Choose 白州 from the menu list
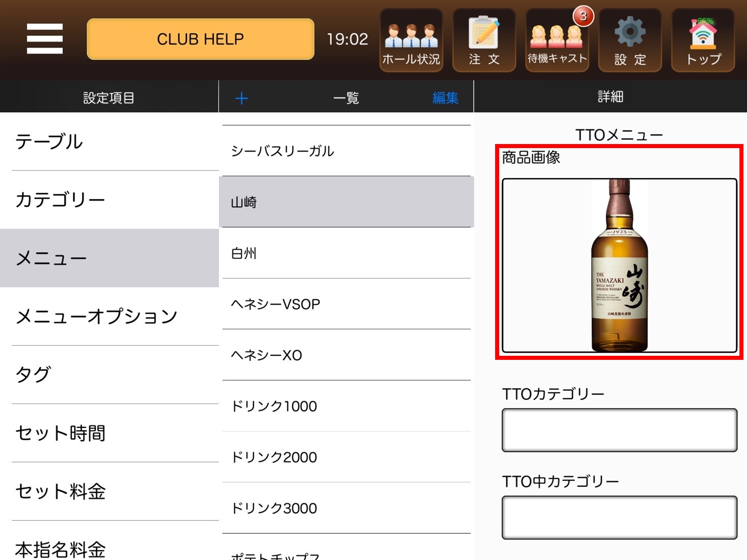747x560 pixels. coord(346,253)
